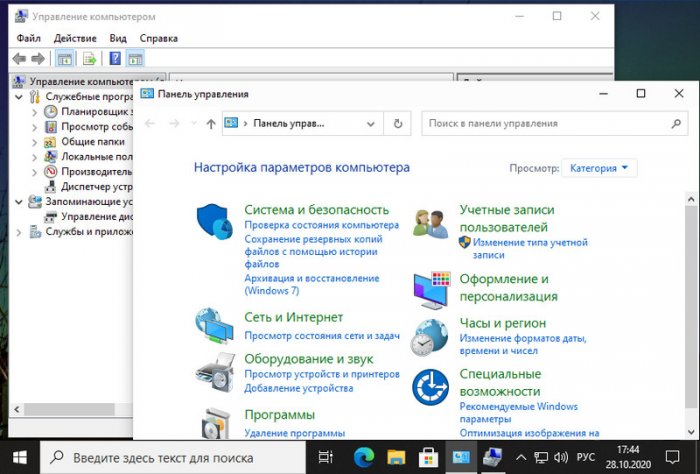Expand Просмотр событий tree node
This screenshot has height=474, width=700.
coord(34,127)
